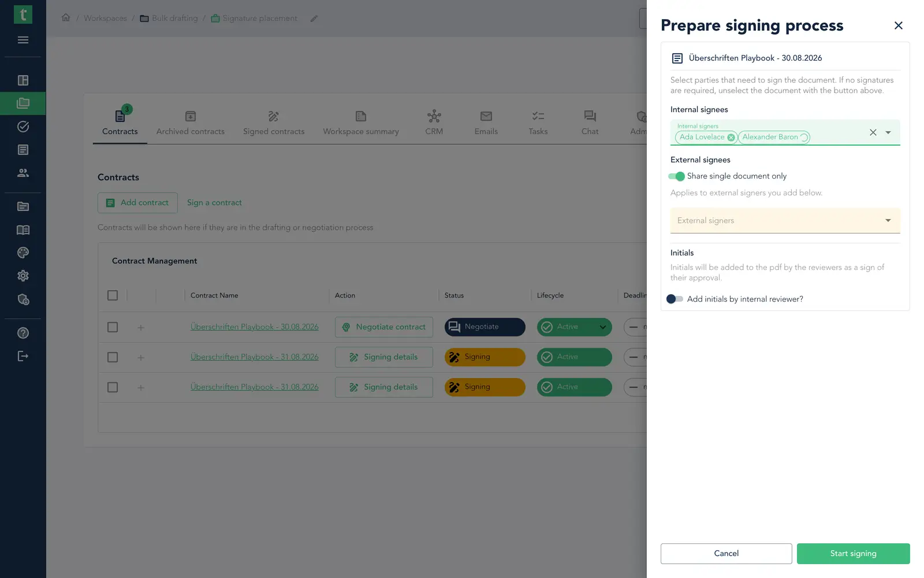Open the External signers dropdown
The width and height of the screenshot is (924, 578).
click(x=785, y=221)
